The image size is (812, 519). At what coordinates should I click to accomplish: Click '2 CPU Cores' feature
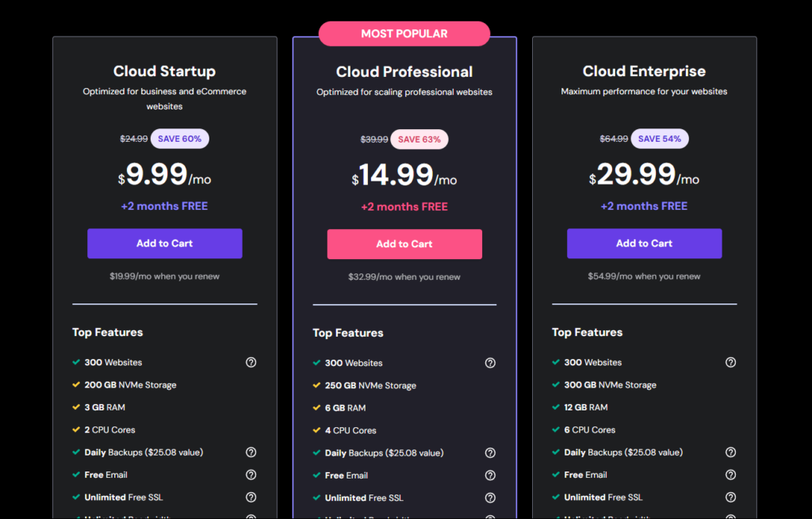(109, 430)
